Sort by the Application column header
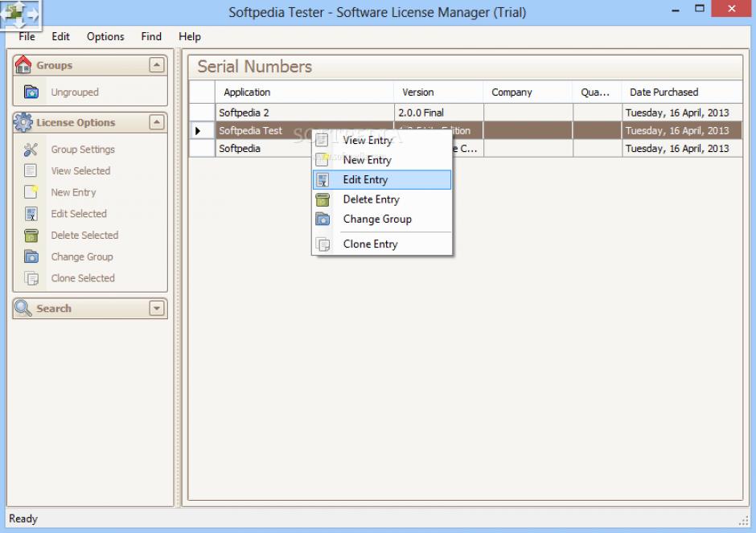 tap(304, 92)
